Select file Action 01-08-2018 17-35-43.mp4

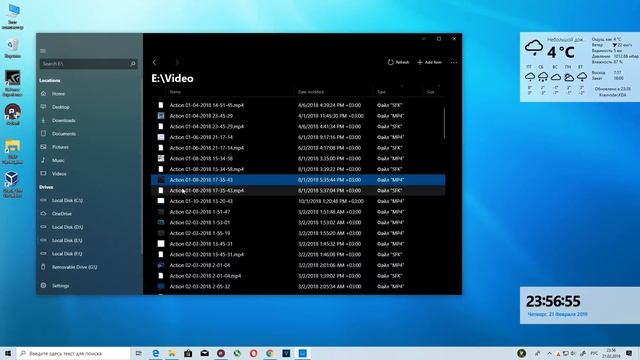coord(298,190)
